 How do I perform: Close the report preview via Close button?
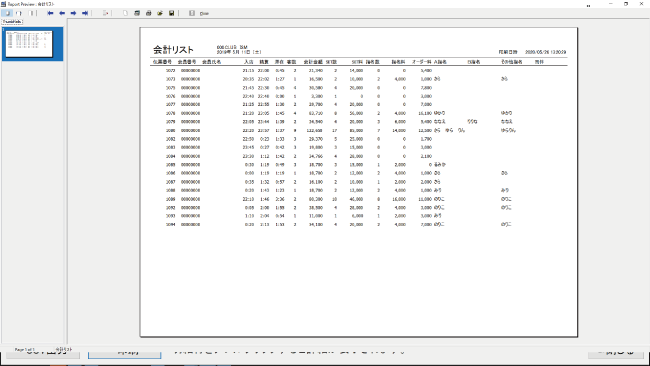(x=204, y=14)
